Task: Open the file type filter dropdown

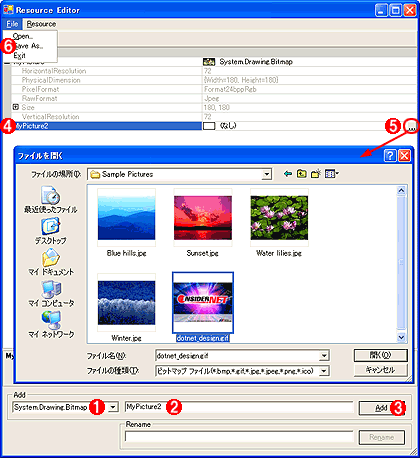Action: [x=323, y=371]
